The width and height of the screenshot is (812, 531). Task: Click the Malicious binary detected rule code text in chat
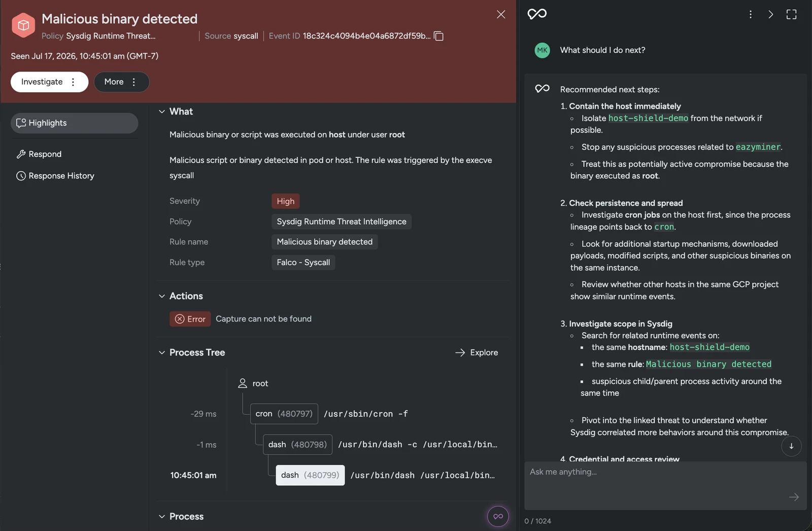708,364
